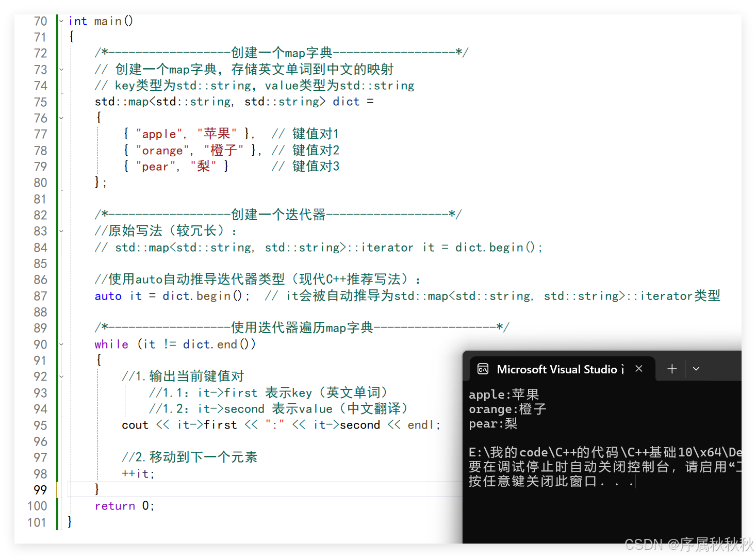Click line number 87 in the gutter
The height and width of the screenshot is (558, 756).
pos(40,296)
